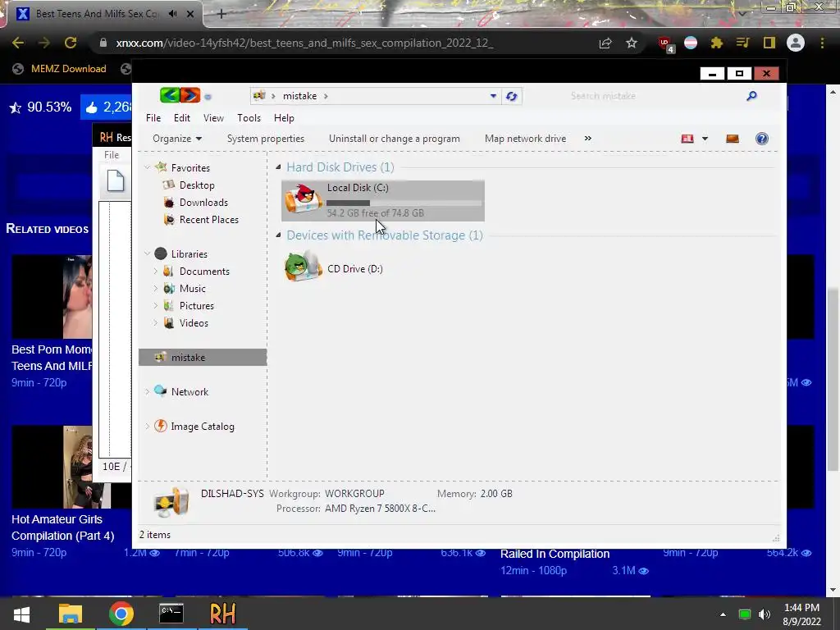Click System properties in toolbar

coord(265,139)
